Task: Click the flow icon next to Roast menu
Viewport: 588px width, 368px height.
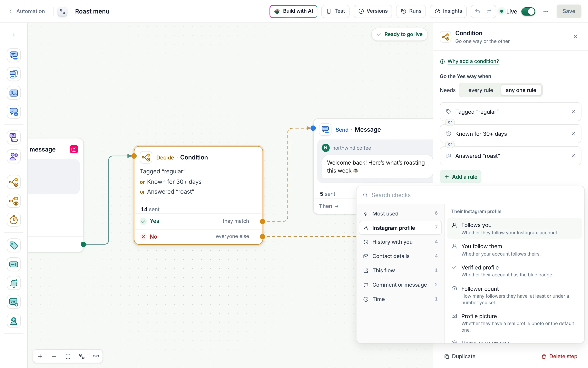Action: click(62, 11)
